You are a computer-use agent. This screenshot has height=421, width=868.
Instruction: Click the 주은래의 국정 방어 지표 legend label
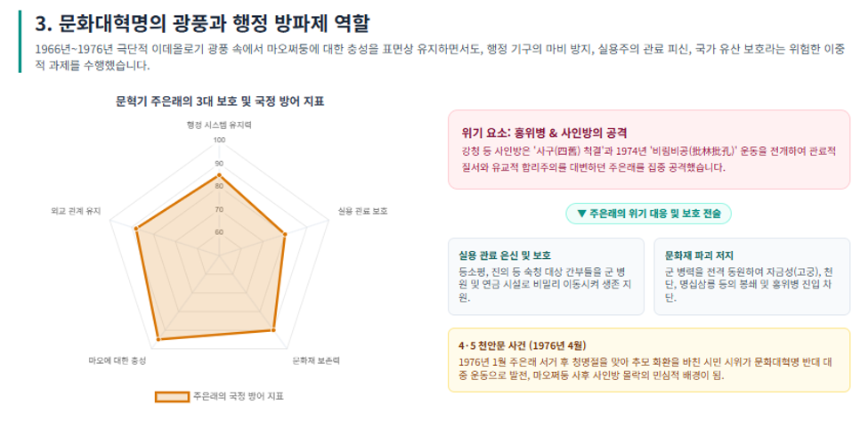[x=238, y=396]
